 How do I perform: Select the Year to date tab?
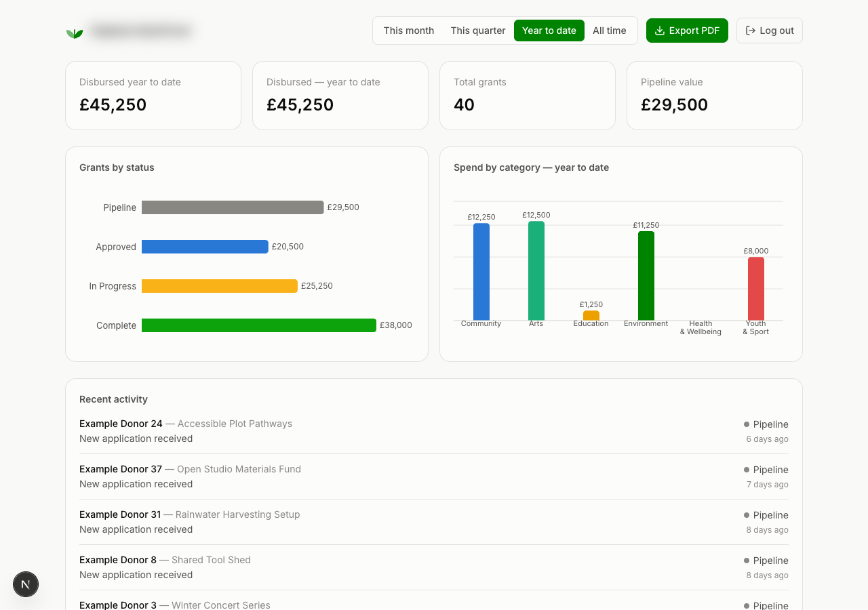click(549, 30)
